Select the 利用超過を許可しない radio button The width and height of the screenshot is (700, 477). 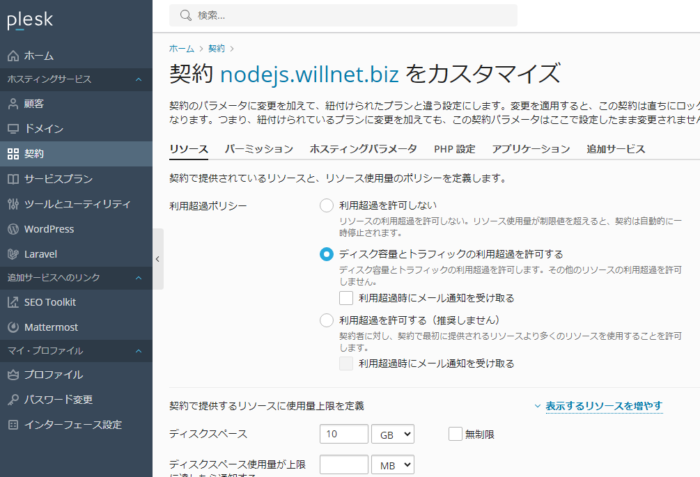tap(326, 205)
